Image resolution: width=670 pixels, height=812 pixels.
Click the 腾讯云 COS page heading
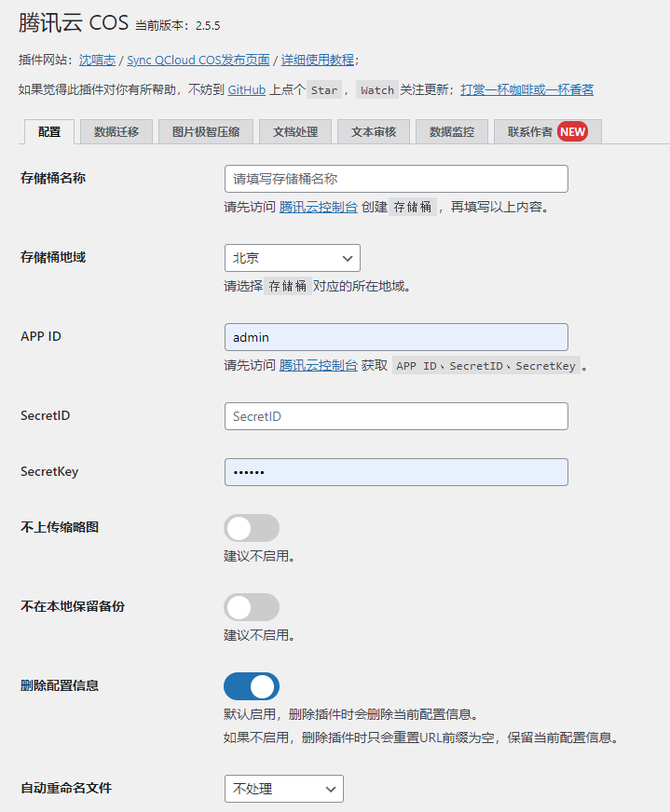tap(74, 23)
